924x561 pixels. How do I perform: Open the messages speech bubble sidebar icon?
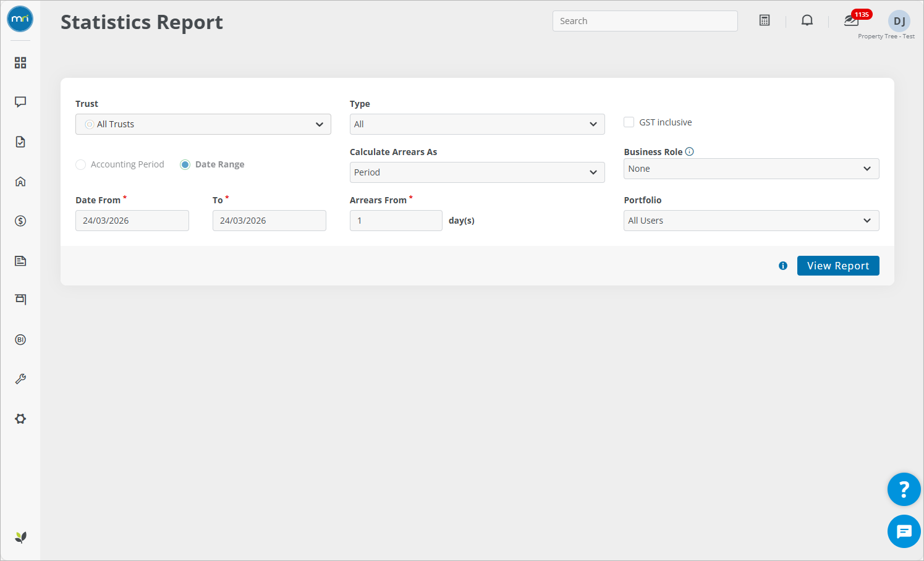point(20,102)
